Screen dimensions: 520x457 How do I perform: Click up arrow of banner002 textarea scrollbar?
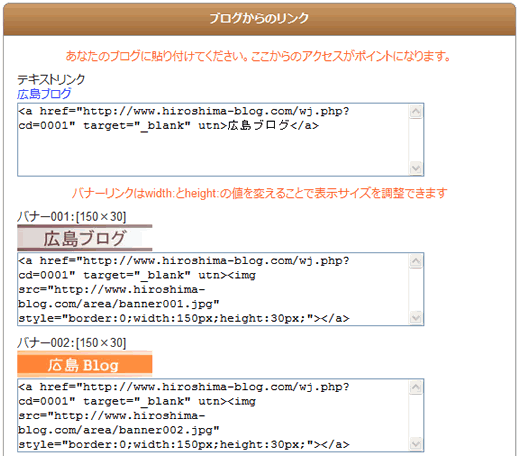[416, 387]
